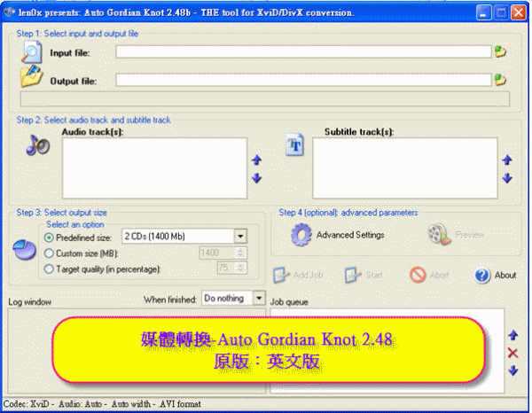This screenshot has height=413, width=532.
Task: Click the output file browse folder icon
Action: [501, 80]
